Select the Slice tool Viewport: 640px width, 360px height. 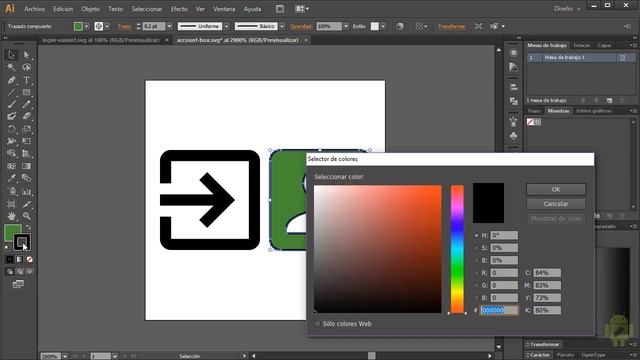27,204
